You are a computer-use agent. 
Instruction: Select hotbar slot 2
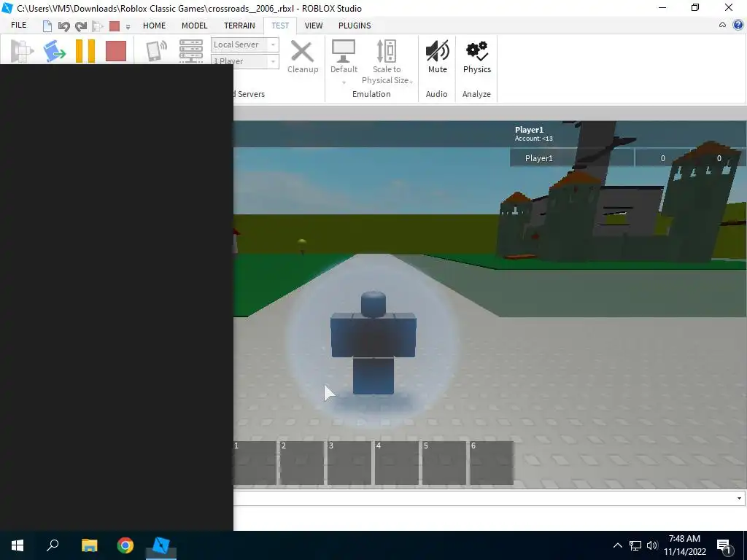click(302, 463)
